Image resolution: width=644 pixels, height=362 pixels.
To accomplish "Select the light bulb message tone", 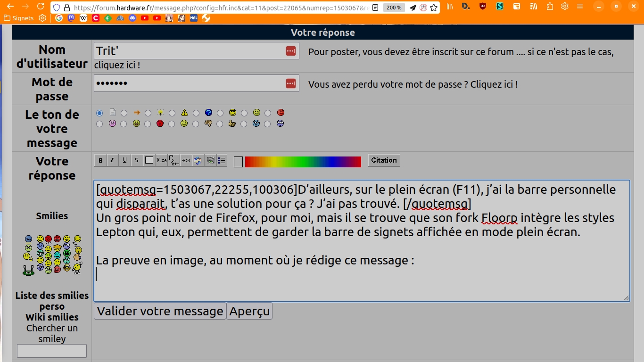I will (x=148, y=113).
